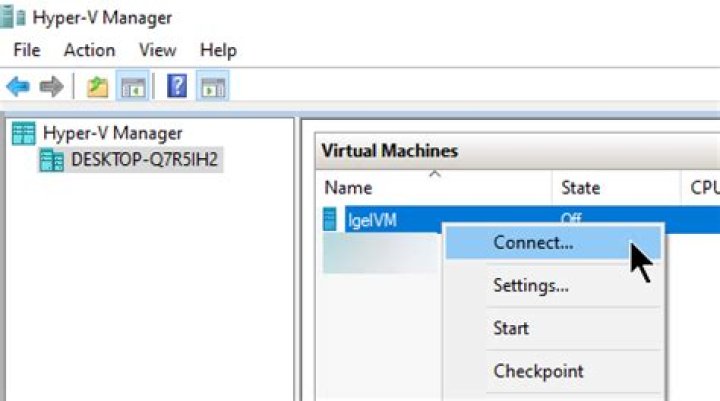The image size is (720, 401).
Task: Choose Checkpoint from the context menu
Action: pyautogui.click(x=554, y=371)
